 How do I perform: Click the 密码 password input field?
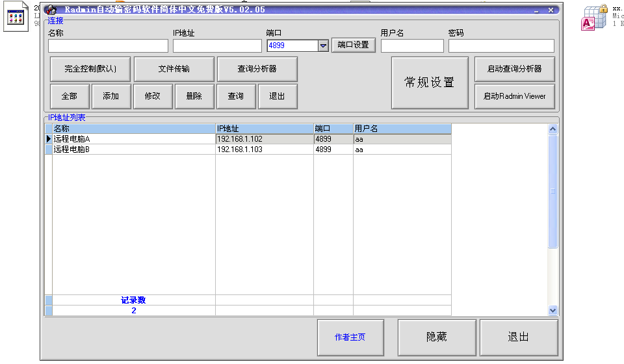coord(501,45)
